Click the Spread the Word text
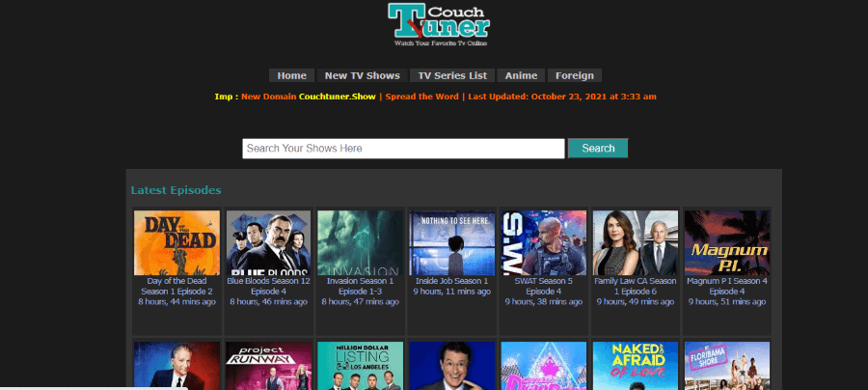 pyautogui.click(x=421, y=97)
